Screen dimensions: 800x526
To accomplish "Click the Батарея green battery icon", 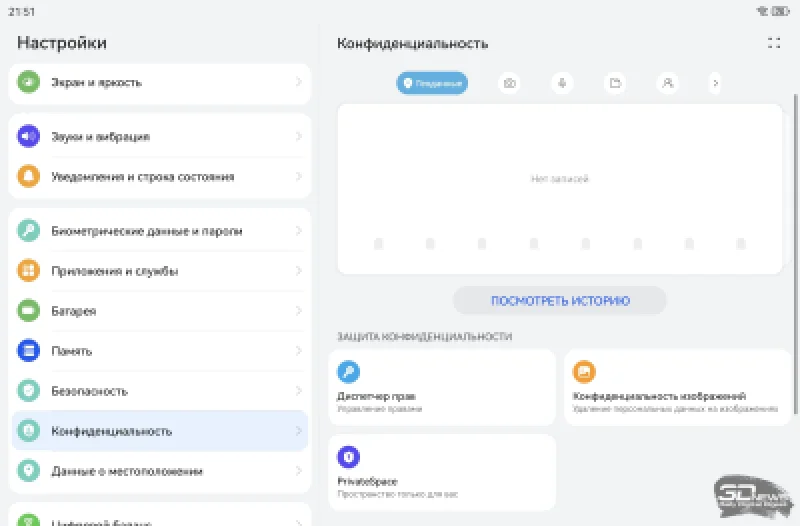I will [x=28, y=311].
